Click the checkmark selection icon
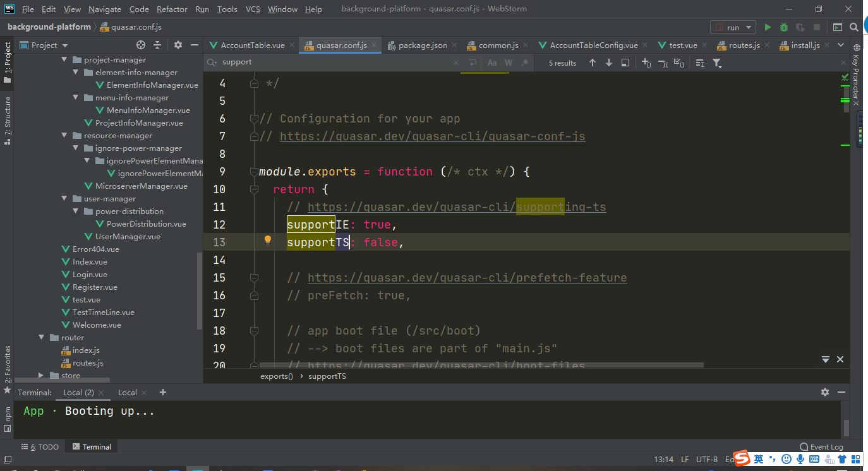The image size is (868, 471). 679,63
